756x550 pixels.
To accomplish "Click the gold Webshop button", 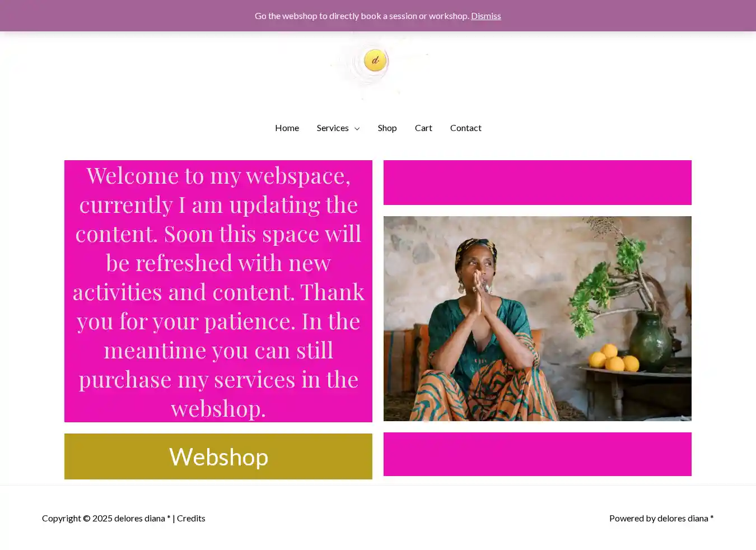I will coord(218,456).
